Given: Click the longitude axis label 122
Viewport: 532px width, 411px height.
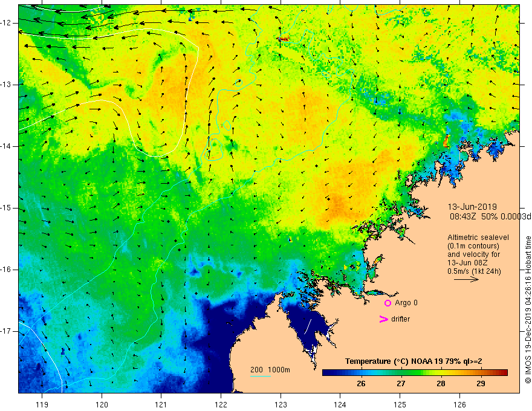Looking at the screenshot, I should tap(221, 404).
